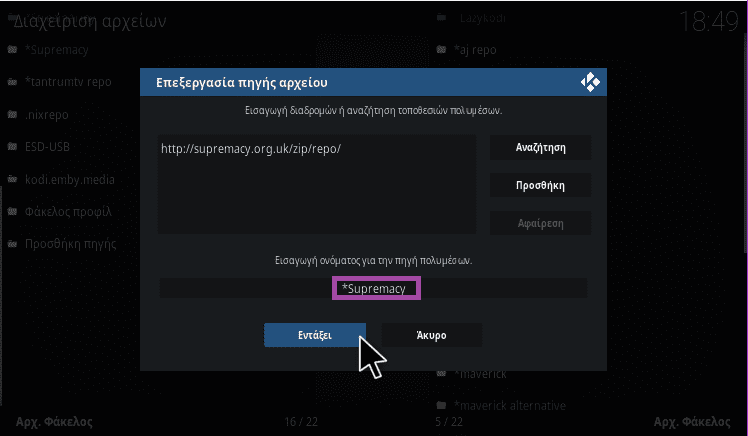Viewport: 748px width, 436px height.
Task: Open .nixrepo source in left list
Action: click(47, 115)
